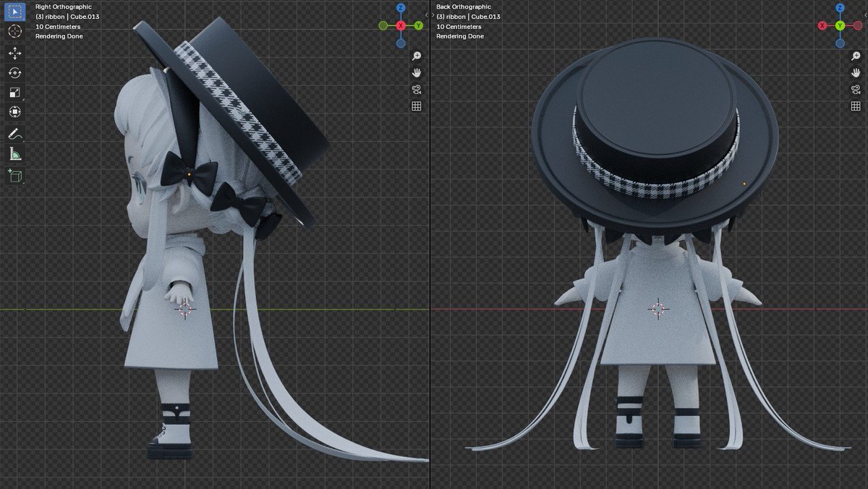Choose the Move tool in the toolbar

(14, 54)
